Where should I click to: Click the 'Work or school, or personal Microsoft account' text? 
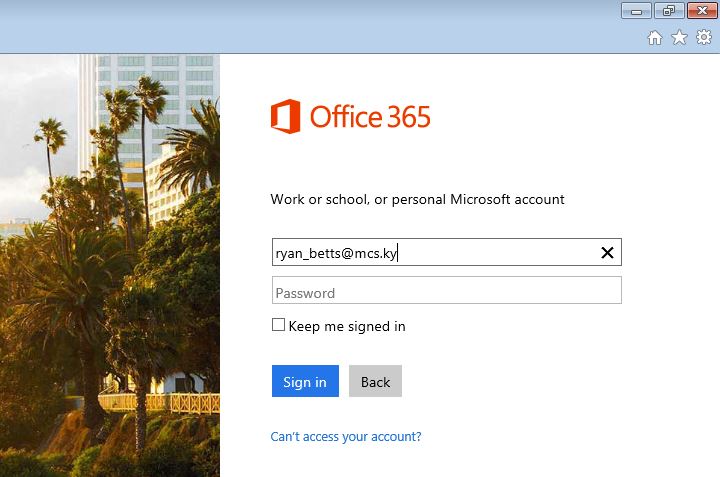pos(417,200)
